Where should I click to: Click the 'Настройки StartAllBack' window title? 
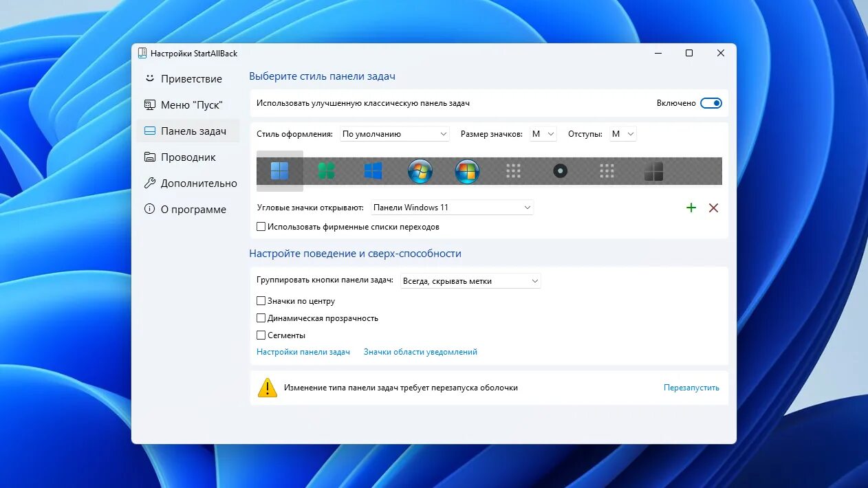pos(194,53)
